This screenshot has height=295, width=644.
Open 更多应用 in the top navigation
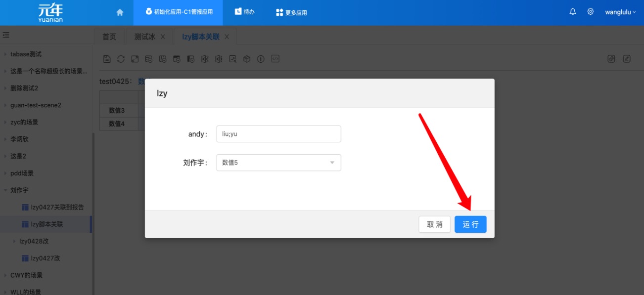[291, 12]
